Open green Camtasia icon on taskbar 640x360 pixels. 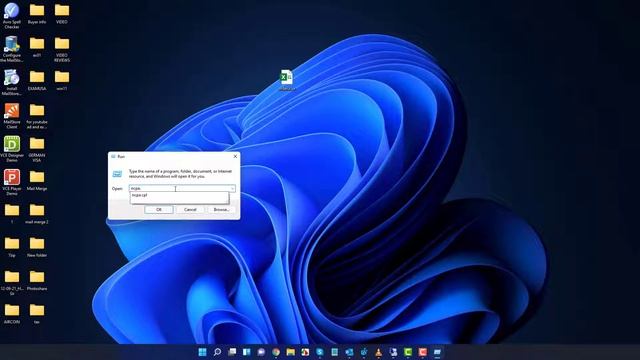tap(408, 352)
